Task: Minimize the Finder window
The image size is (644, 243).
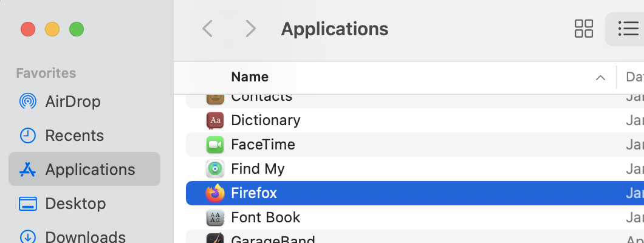Action: [52, 30]
